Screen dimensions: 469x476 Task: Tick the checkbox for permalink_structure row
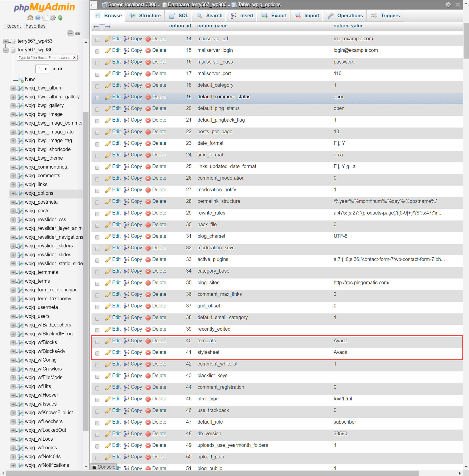(x=97, y=202)
